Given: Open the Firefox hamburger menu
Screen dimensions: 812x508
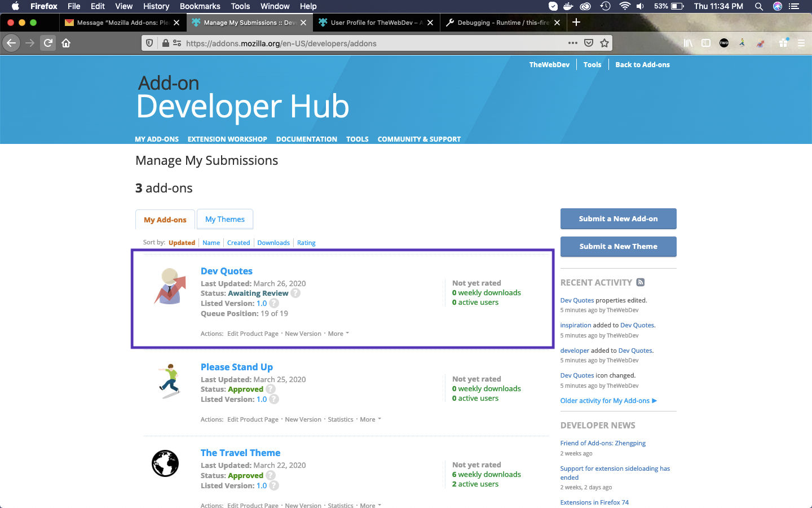Looking at the screenshot, I should pos(801,43).
